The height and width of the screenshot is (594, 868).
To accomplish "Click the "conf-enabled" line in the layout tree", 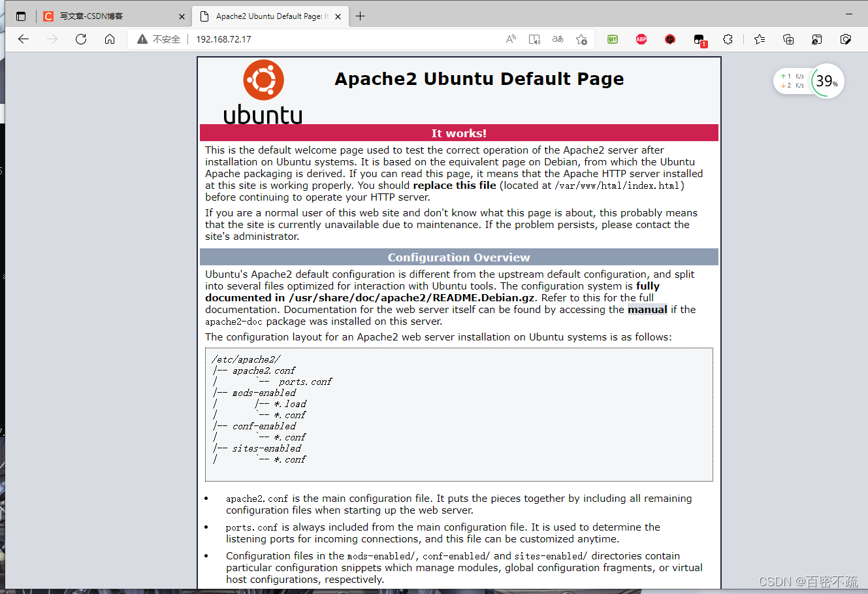I will tap(264, 426).
